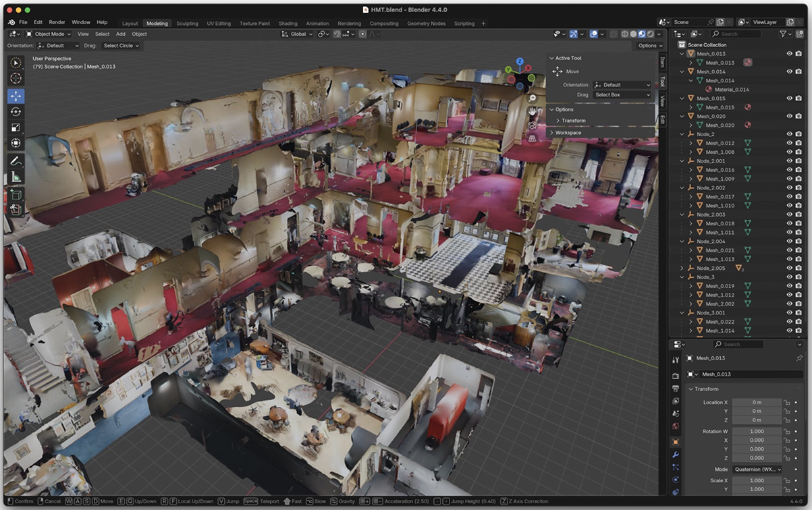Open the World properties tab
The height and width of the screenshot is (510, 812).
tap(676, 426)
